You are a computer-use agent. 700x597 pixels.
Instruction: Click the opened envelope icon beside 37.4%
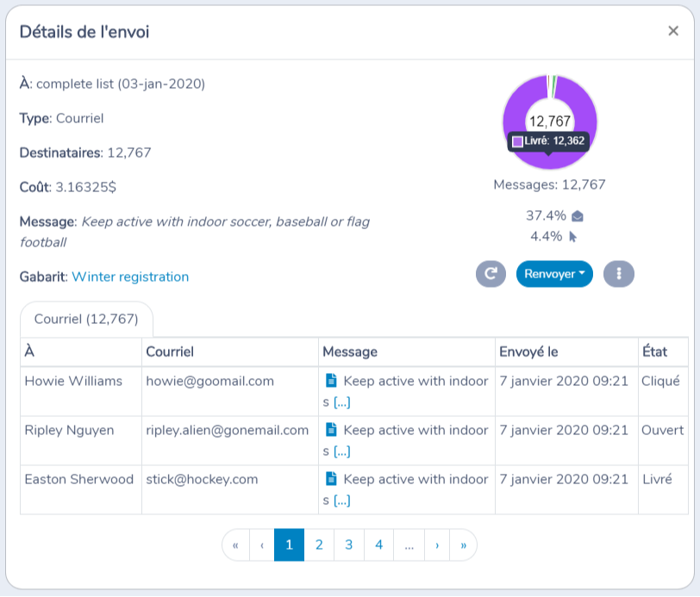(x=578, y=216)
